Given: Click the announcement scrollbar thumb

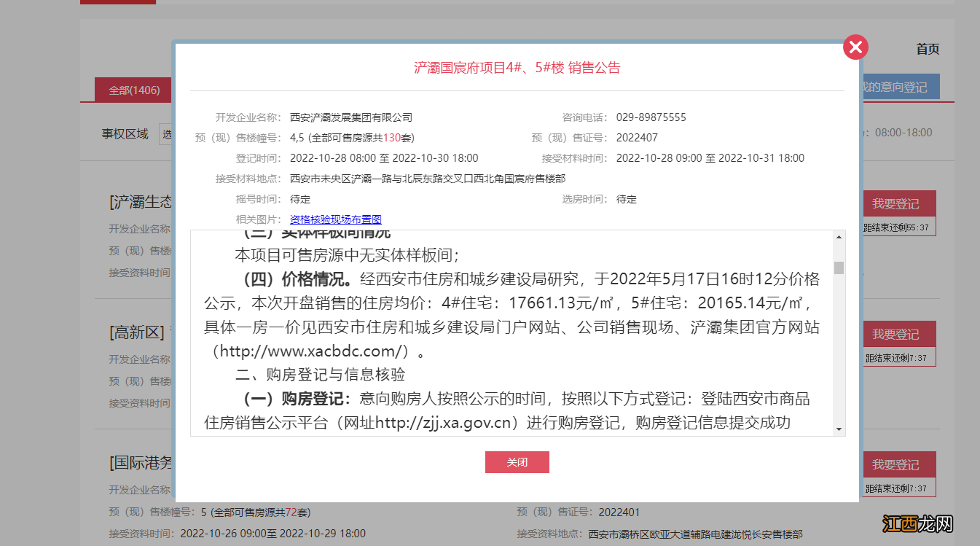Looking at the screenshot, I should tap(839, 268).
